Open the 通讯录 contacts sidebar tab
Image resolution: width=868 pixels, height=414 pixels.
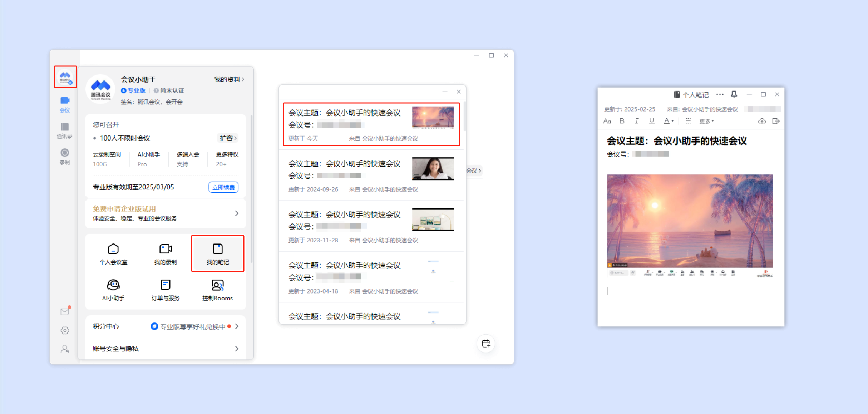(x=65, y=130)
